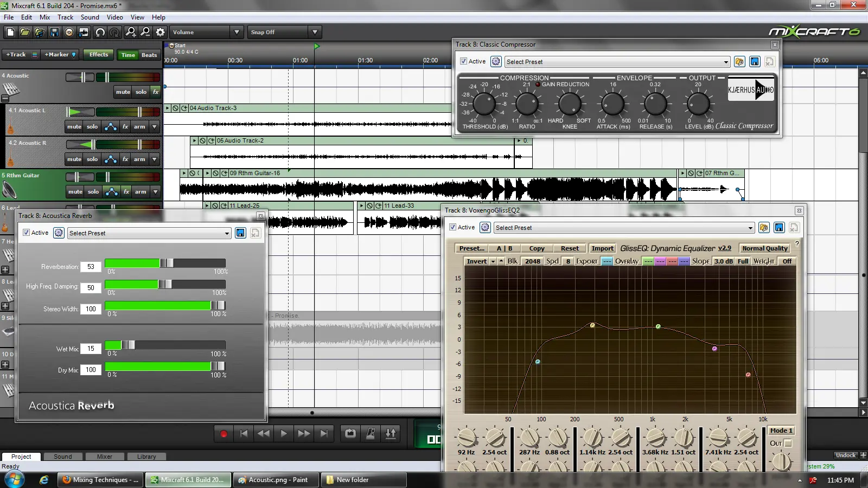Toggle Active checkbox in VoxengoGlissEQ2

[452, 227]
